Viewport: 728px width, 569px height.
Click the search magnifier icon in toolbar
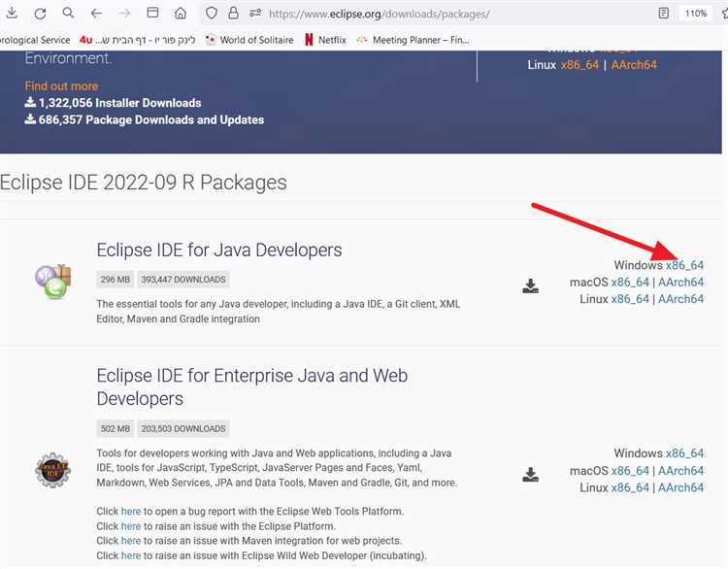coord(67,14)
